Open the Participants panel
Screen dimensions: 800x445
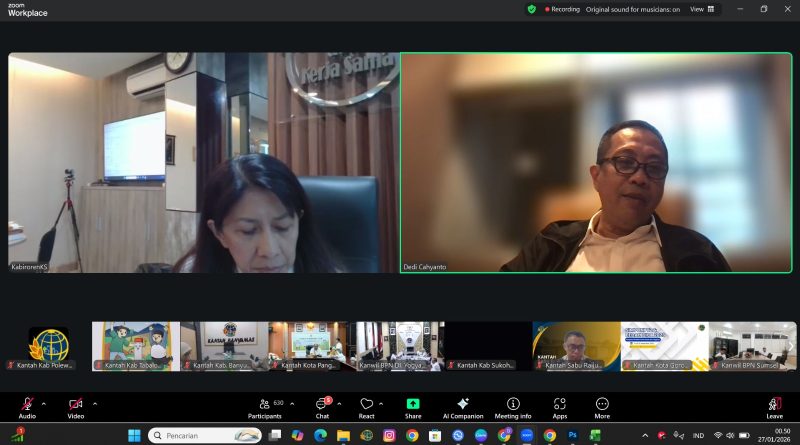pos(265,407)
